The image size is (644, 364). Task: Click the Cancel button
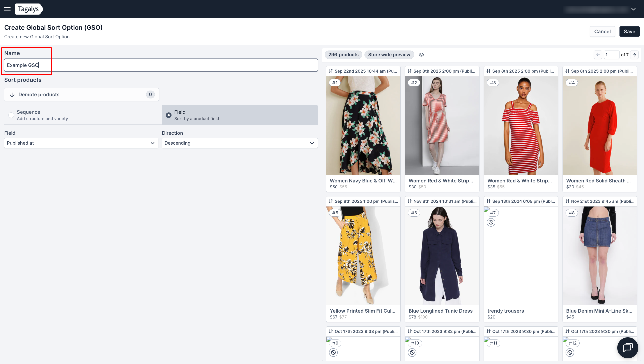(x=602, y=31)
